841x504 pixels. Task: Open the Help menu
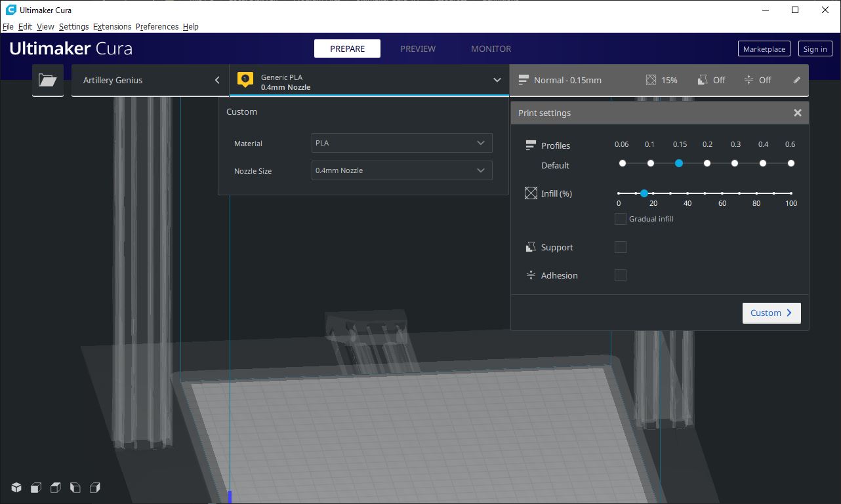tap(191, 27)
